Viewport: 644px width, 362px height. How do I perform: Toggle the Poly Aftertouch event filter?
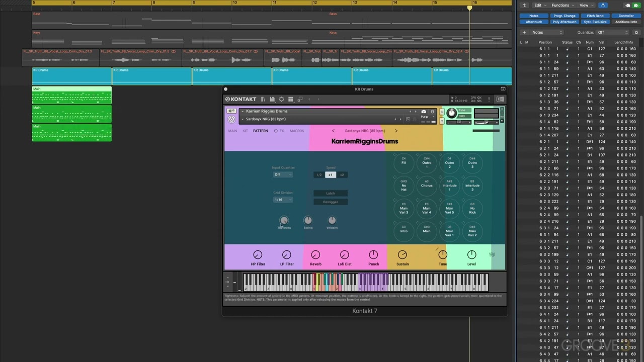coord(565,22)
